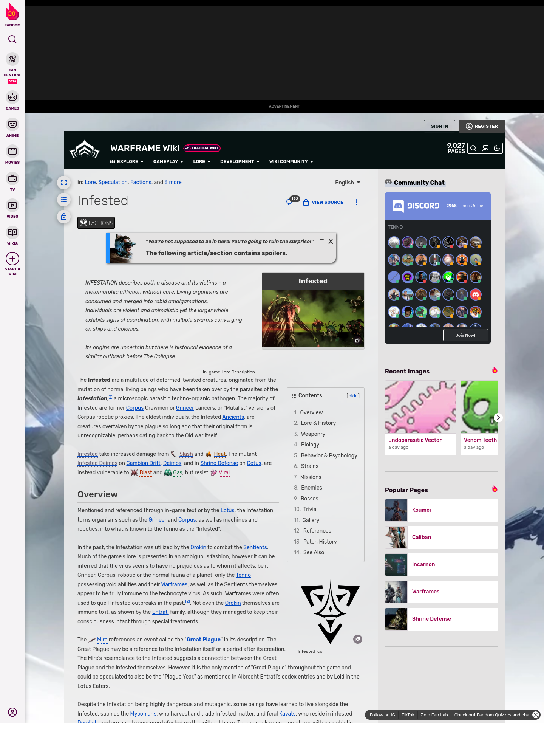This screenshot has width=544, height=756.
Task: Expand the Explore menu
Action: (x=127, y=161)
